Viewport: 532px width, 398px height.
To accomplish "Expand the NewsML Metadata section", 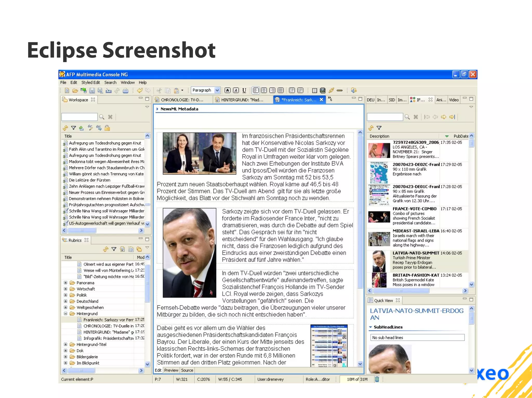I will 157,109.
